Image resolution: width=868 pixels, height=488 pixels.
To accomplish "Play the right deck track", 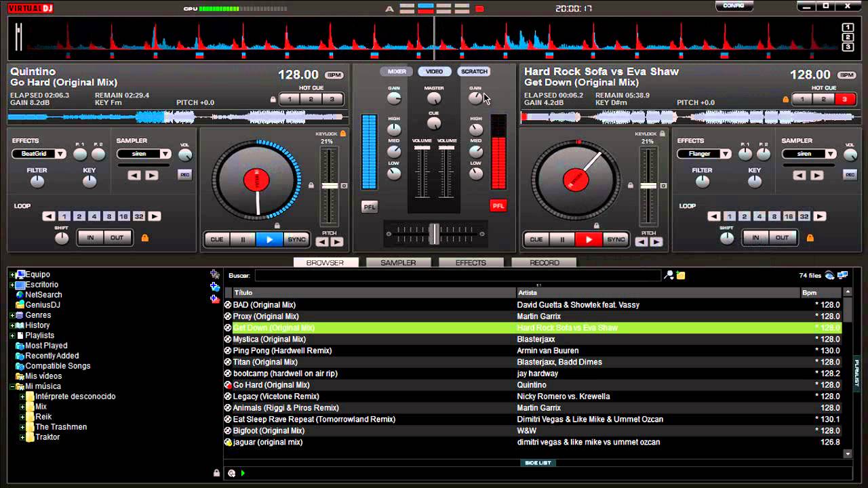I will (x=588, y=239).
